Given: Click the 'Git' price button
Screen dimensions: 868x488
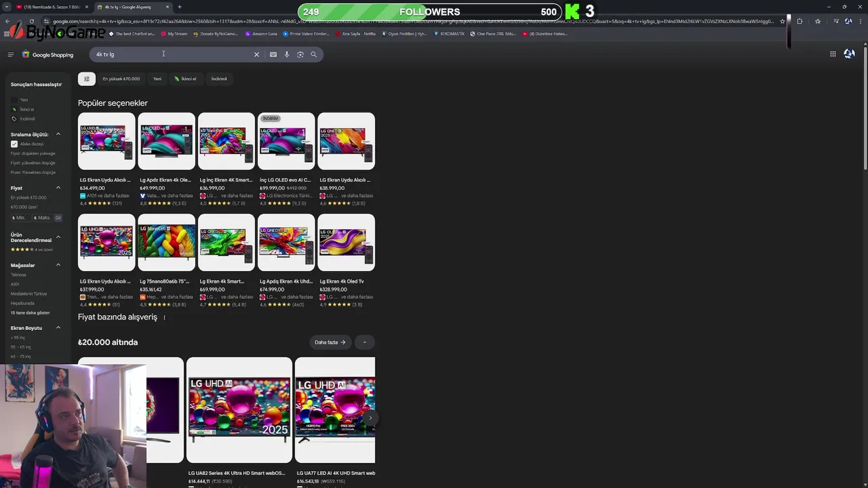Looking at the screenshot, I should pos(58,218).
